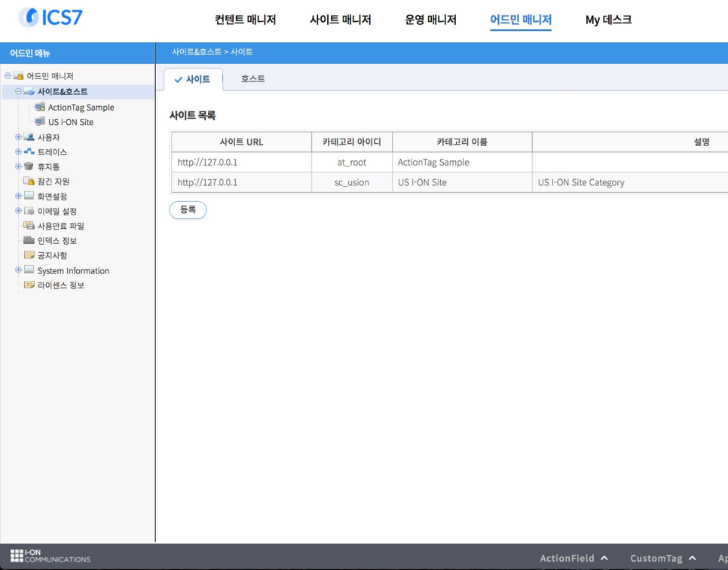
Task: Expand the 이메일 설정 node
Action: [x=18, y=211]
